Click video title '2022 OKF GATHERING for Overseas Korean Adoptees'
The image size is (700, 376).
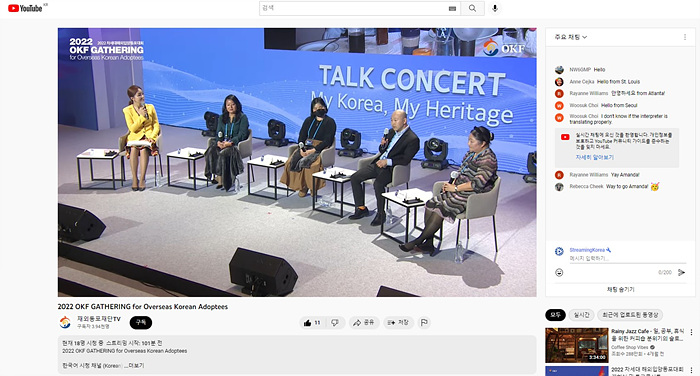point(143,307)
